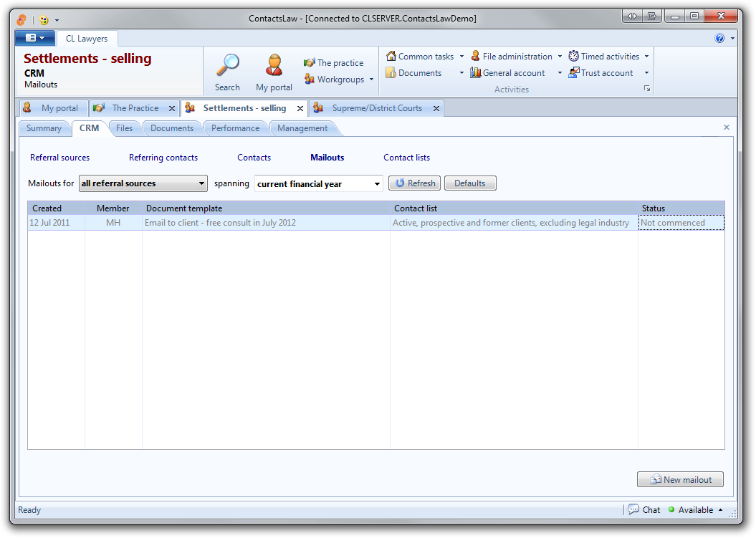Click the ContactsLaw application logo icon
Viewport: 756px width, 538px height.
[22, 20]
